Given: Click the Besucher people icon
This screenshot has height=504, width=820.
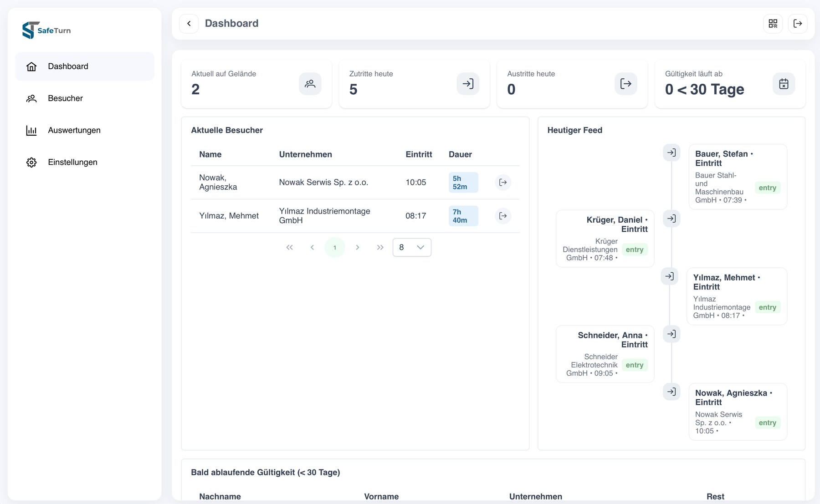Looking at the screenshot, I should (x=31, y=98).
